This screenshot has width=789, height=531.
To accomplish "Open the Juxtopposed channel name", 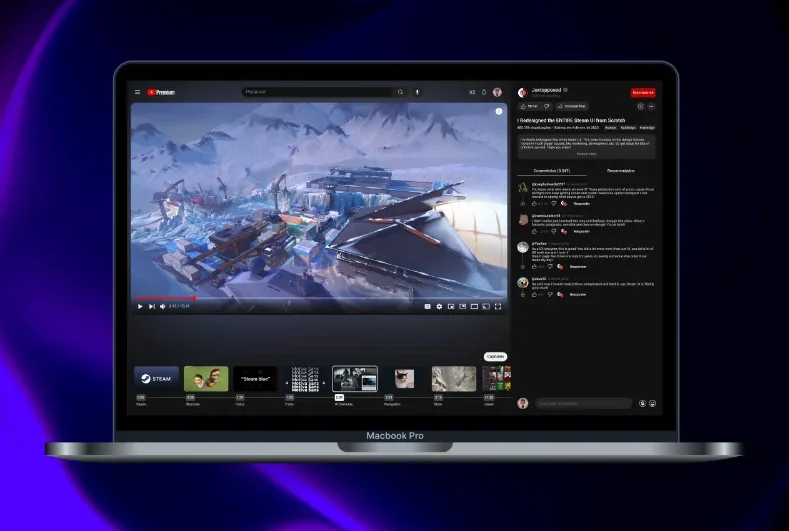I will pyautogui.click(x=546, y=90).
